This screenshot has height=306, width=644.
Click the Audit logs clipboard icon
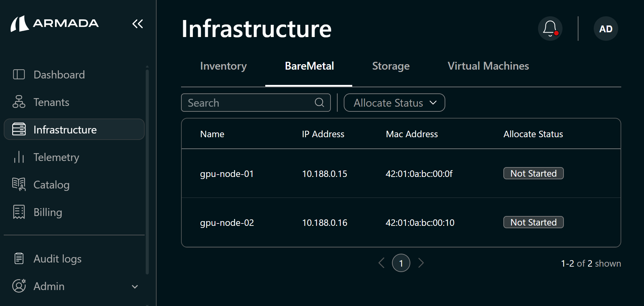point(19,258)
